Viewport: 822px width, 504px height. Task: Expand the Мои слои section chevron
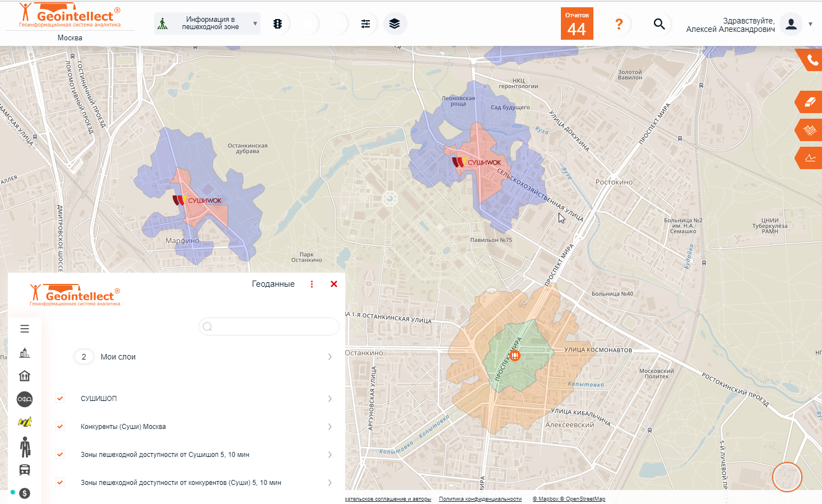(329, 357)
